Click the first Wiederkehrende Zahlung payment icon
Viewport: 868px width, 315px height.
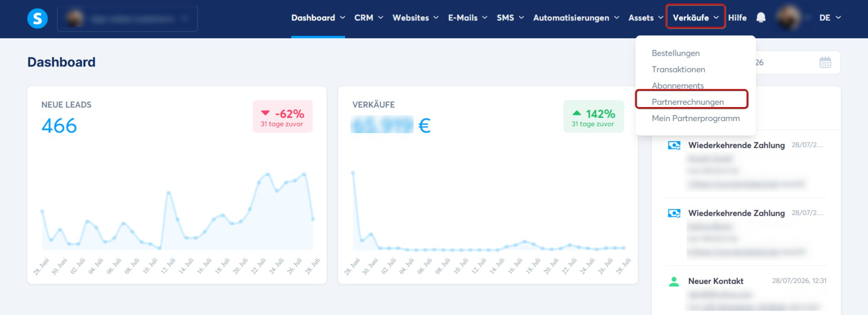pyautogui.click(x=674, y=145)
